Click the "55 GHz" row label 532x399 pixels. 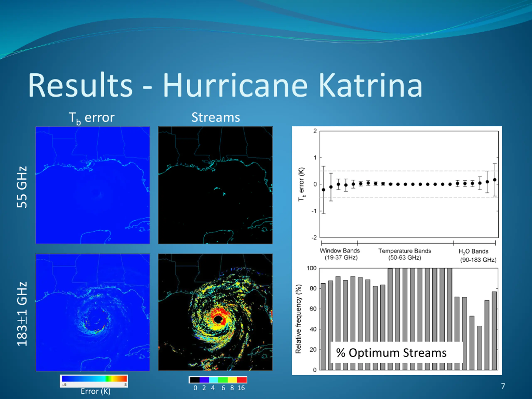coord(22,187)
